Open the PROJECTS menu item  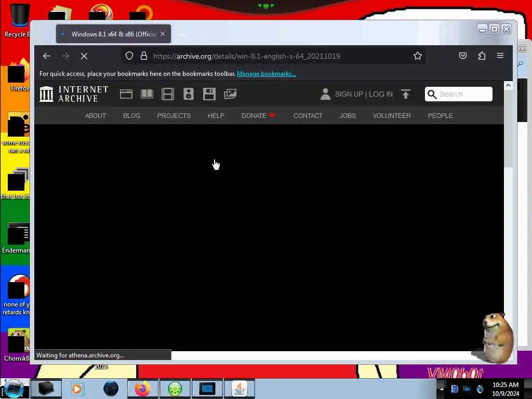[174, 116]
